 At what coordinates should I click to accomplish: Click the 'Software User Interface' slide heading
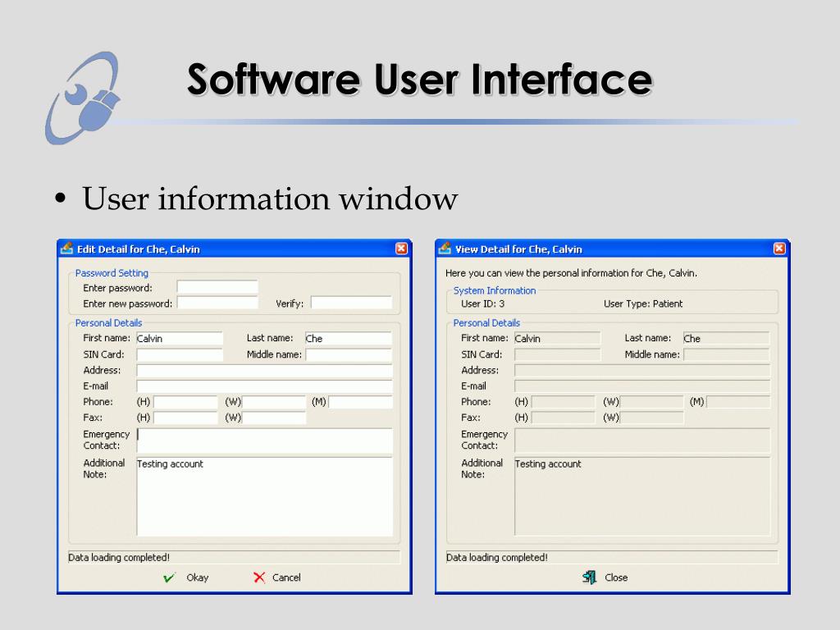(x=419, y=79)
